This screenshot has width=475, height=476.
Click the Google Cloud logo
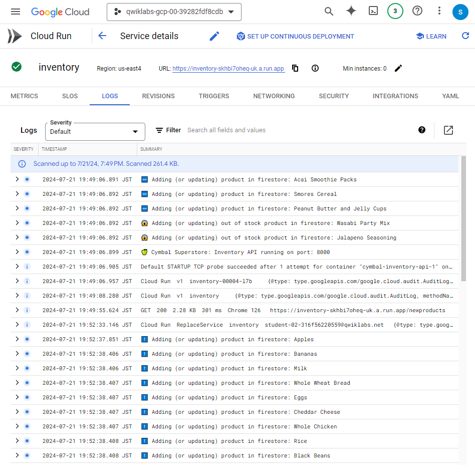[x=60, y=12]
